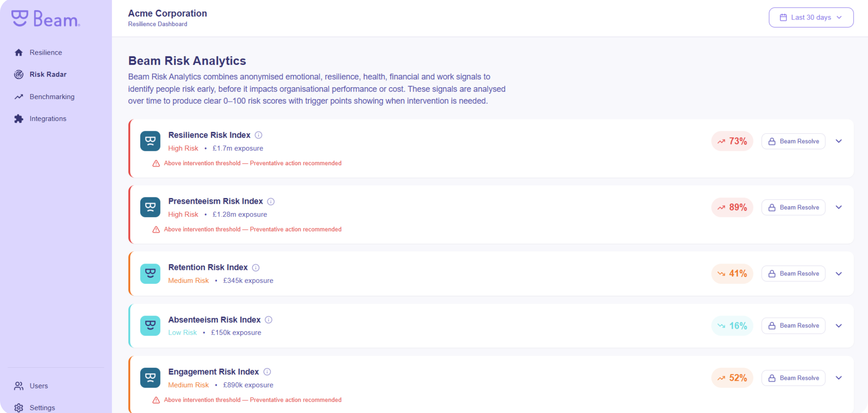The width and height of the screenshot is (868, 413).
Task: Click info icon beside Presenteeism Risk Index
Action: [271, 202]
